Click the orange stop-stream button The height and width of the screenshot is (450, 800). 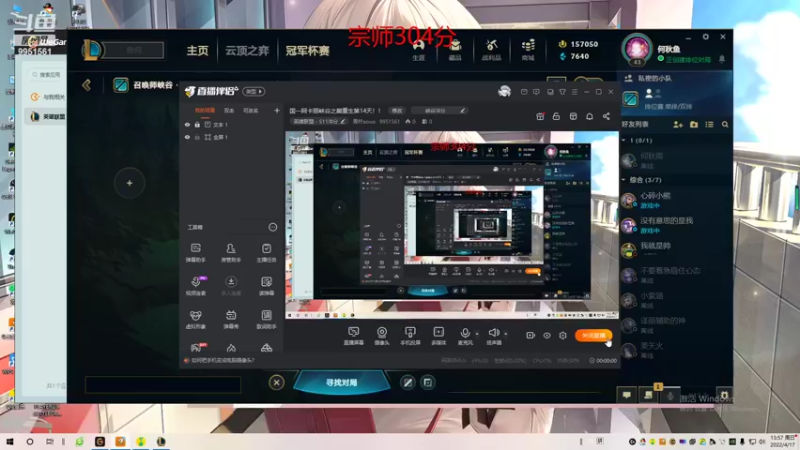[x=593, y=335]
